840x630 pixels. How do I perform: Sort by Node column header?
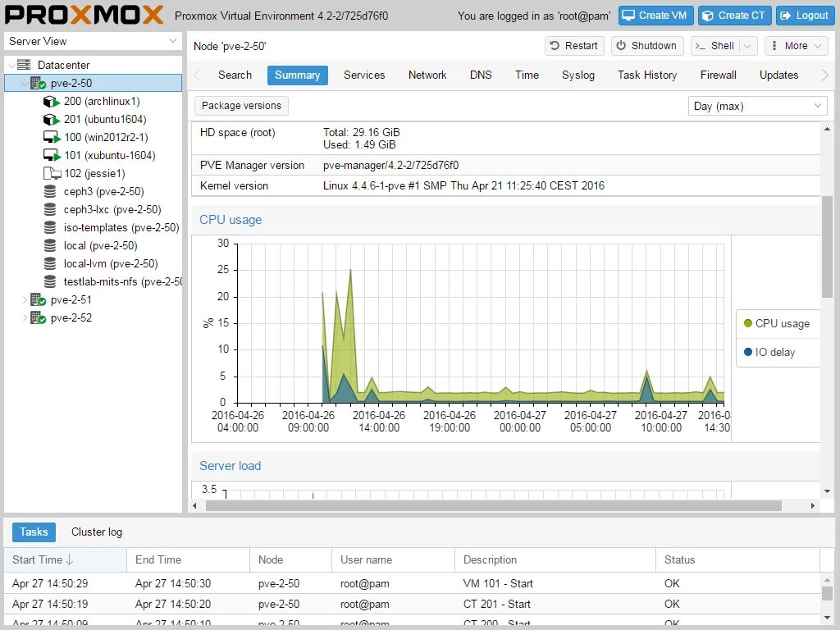(x=291, y=559)
